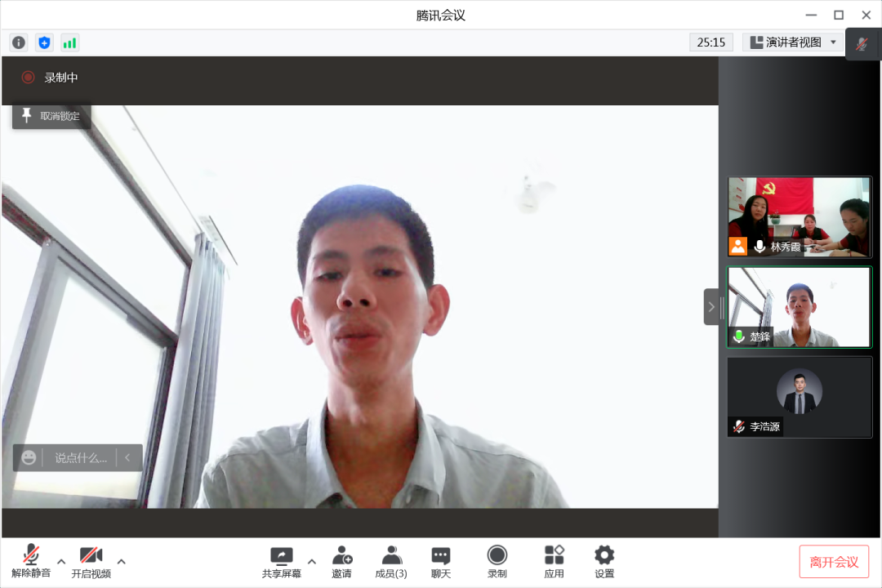Check the green network signal icon
882x588 pixels.
point(69,42)
